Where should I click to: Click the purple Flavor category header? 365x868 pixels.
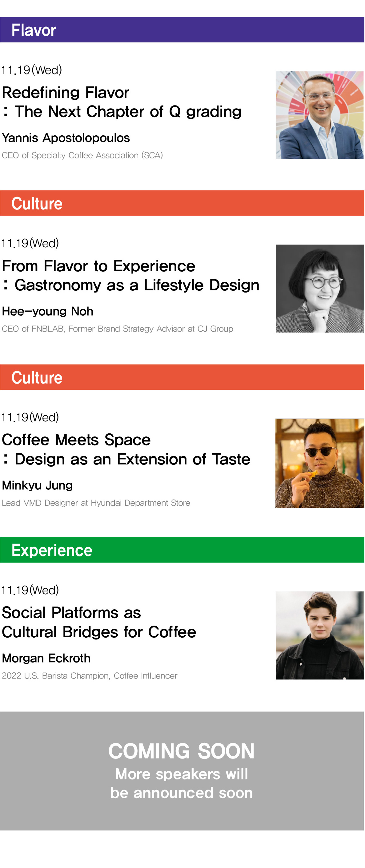tap(182, 30)
